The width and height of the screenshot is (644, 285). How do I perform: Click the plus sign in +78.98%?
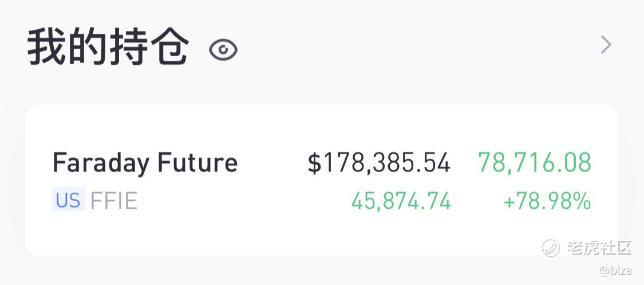point(509,202)
